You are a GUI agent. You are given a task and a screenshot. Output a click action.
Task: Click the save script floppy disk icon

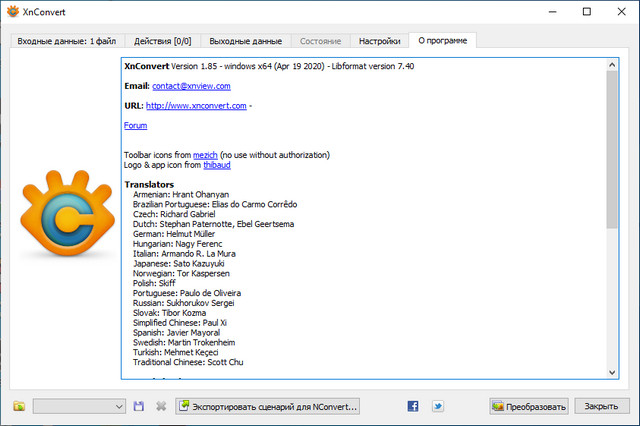pos(139,406)
